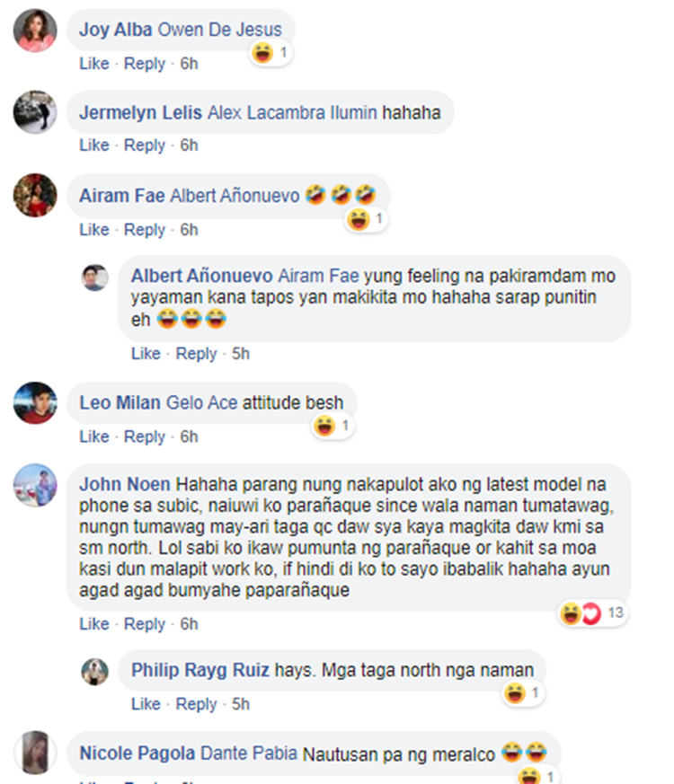This screenshot has width=674, height=784.
Task: Open Nicole Pagola's profile name link
Action: point(137,753)
